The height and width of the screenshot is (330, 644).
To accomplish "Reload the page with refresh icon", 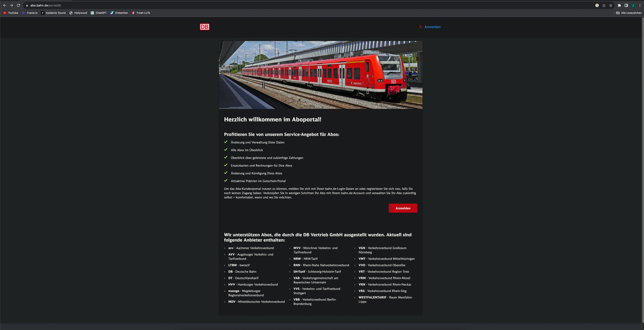I will tap(19, 5).
